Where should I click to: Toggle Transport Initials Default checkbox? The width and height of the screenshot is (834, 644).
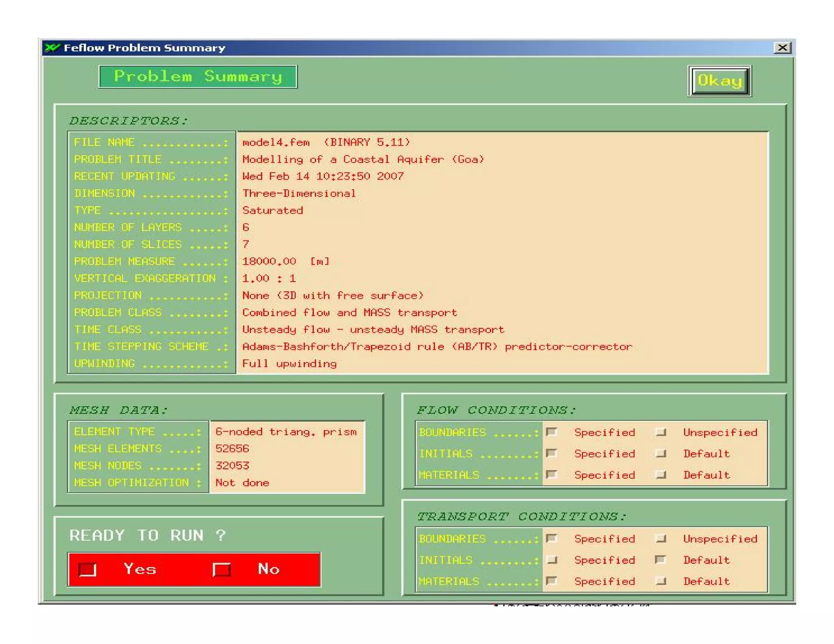click(x=660, y=560)
